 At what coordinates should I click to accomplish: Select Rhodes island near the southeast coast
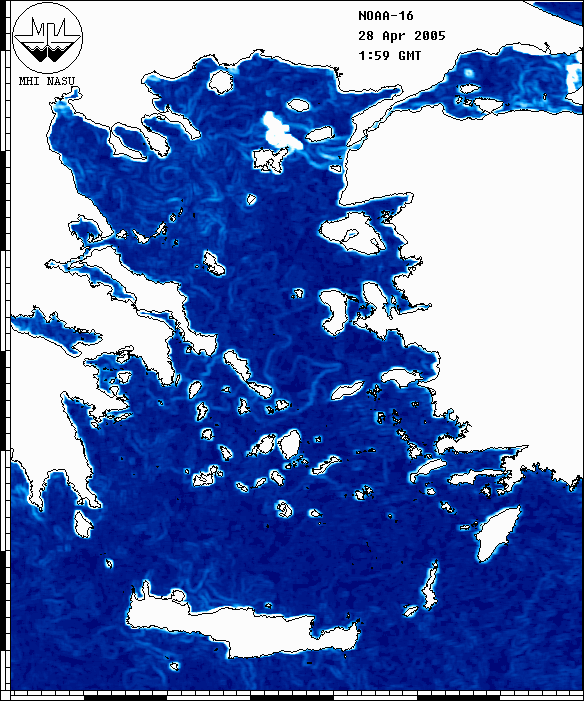point(497,533)
